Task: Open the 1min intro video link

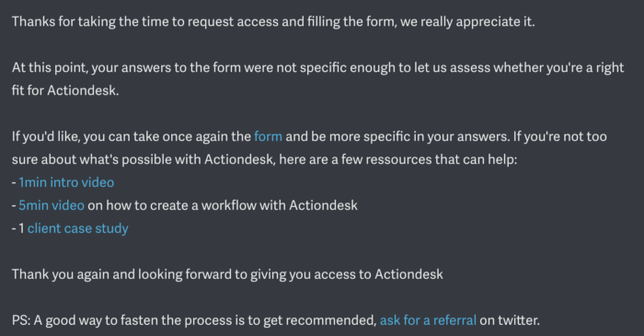Action: point(66,182)
